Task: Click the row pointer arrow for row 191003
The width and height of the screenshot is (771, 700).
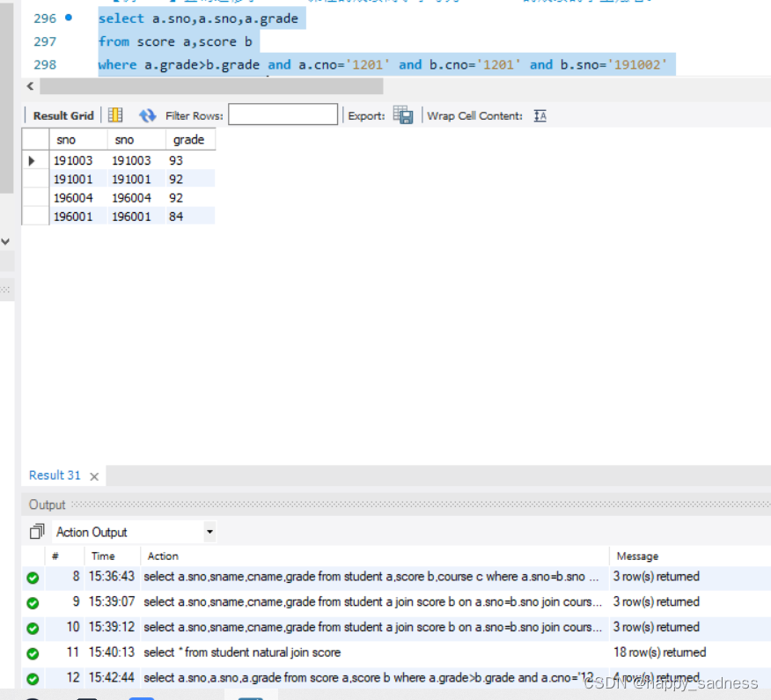Action: (x=32, y=161)
